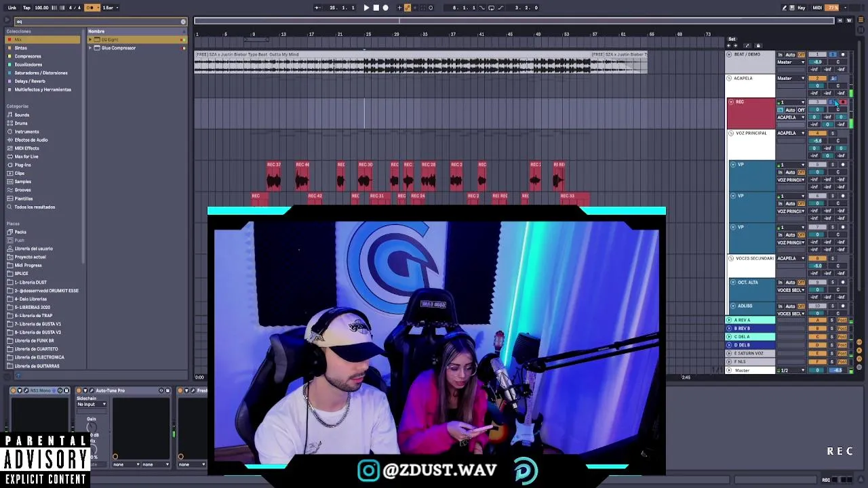
Task: Open BEAT / DEMO output Master dropdown
Action: pos(791,62)
